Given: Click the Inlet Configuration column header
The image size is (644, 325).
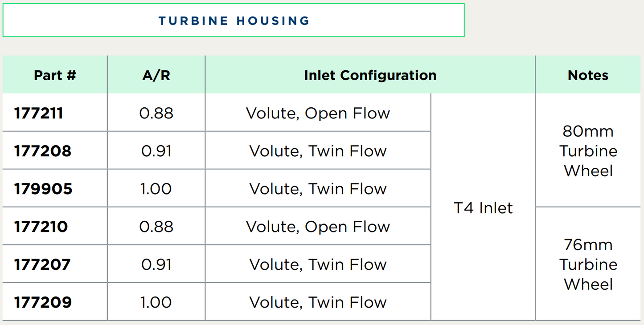Looking at the screenshot, I should click(x=370, y=75).
